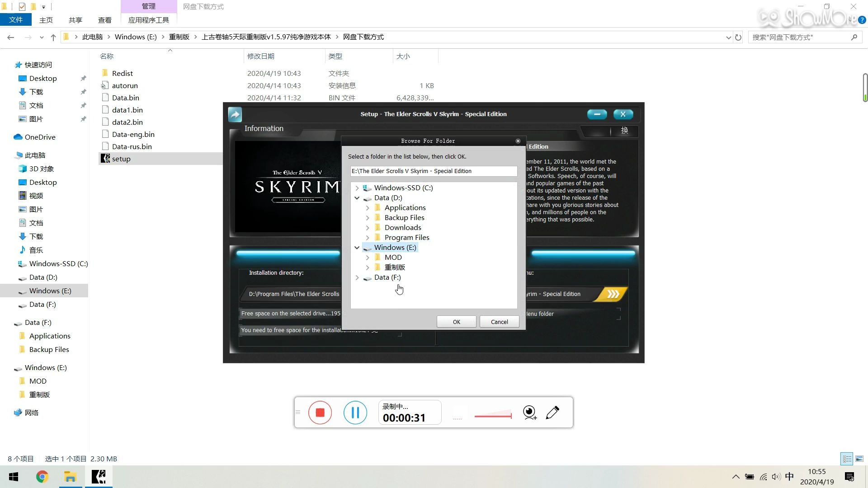
Task: Select the Data.bin file
Action: point(125,98)
